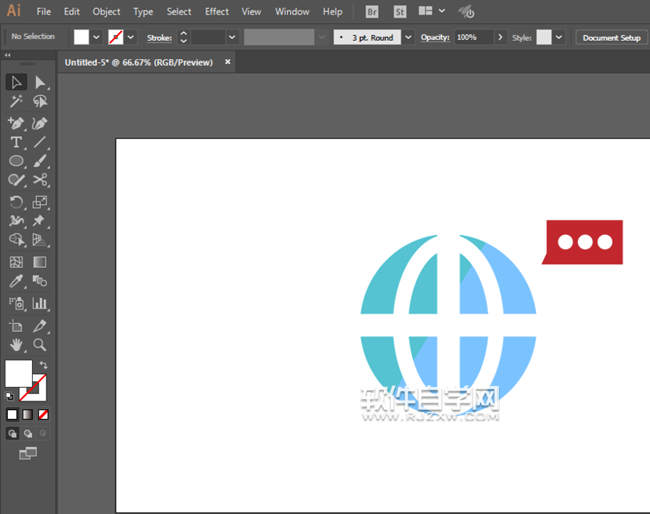Activate the Scissors tool
This screenshot has width=650, height=514.
click(x=41, y=181)
